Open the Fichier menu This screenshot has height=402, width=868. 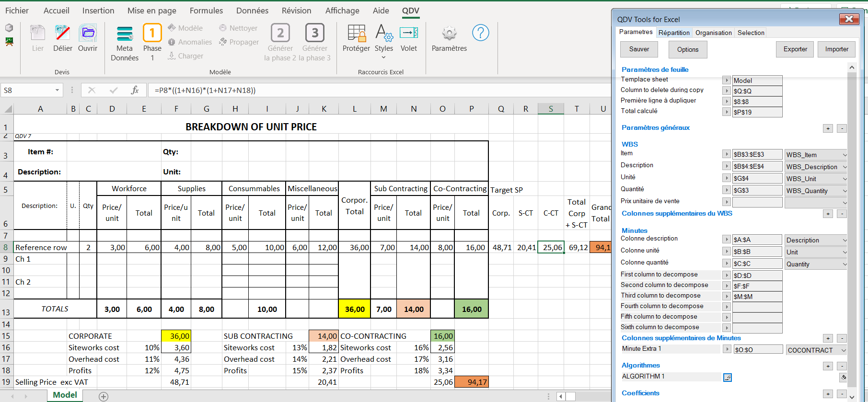(x=17, y=11)
